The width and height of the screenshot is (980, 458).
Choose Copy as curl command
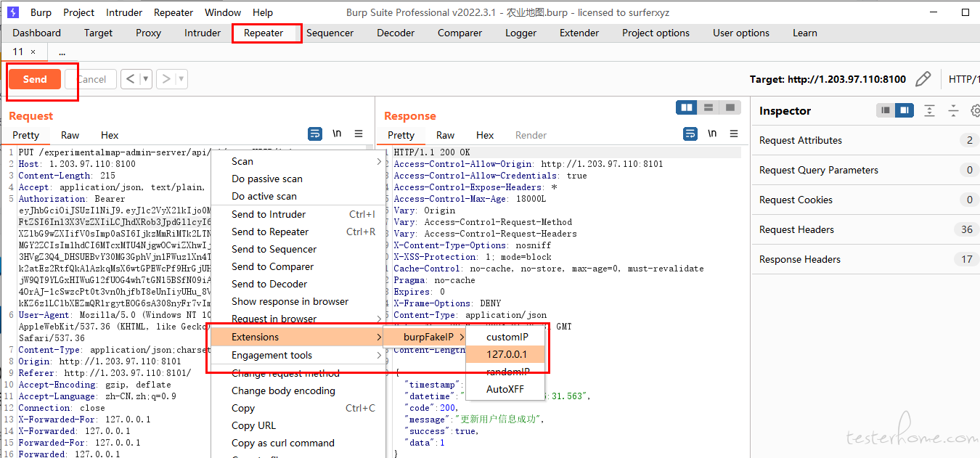(298, 443)
